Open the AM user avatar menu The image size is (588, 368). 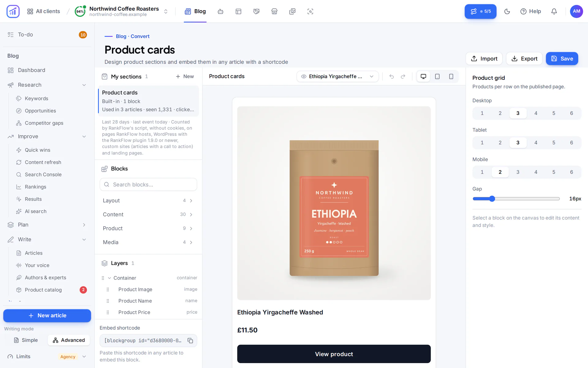click(576, 11)
